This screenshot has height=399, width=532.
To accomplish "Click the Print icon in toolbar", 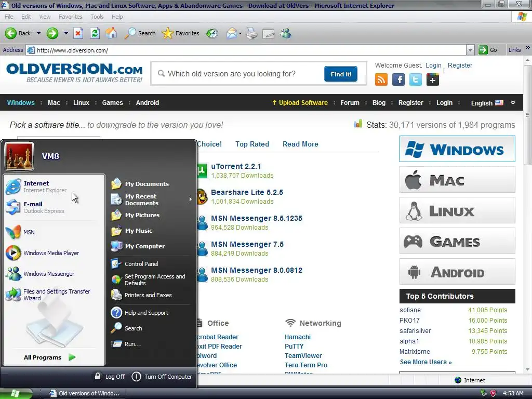I will [x=252, y=33].
